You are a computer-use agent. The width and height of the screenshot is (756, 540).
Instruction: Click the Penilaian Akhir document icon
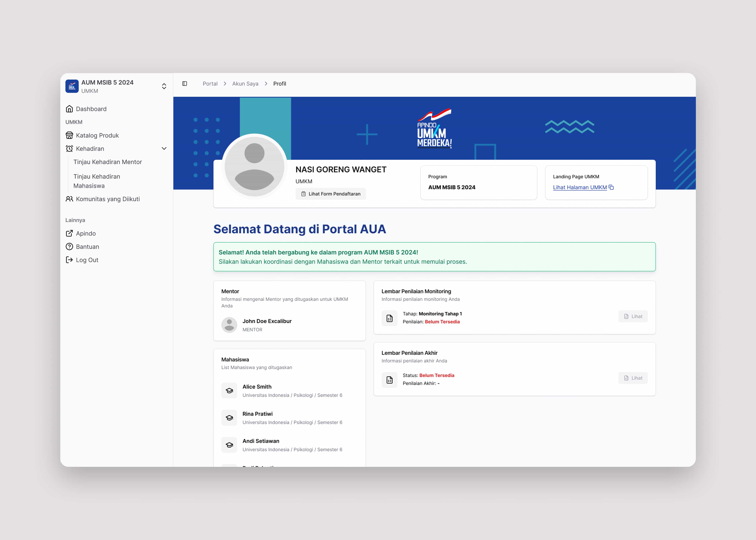(390, 380)
